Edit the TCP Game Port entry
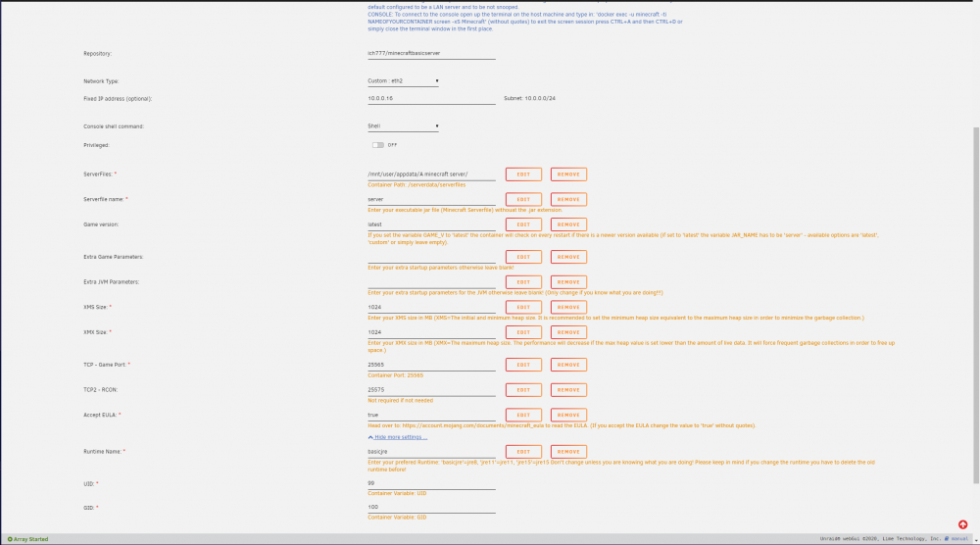Screen dimensions: 980x545 [523, 365]
